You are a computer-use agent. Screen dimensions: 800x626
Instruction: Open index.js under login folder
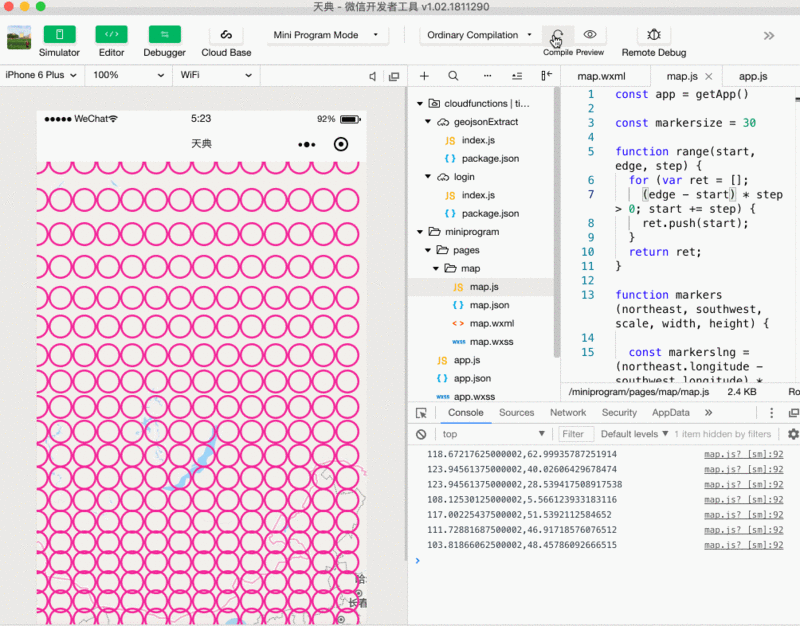click(480, 195)
